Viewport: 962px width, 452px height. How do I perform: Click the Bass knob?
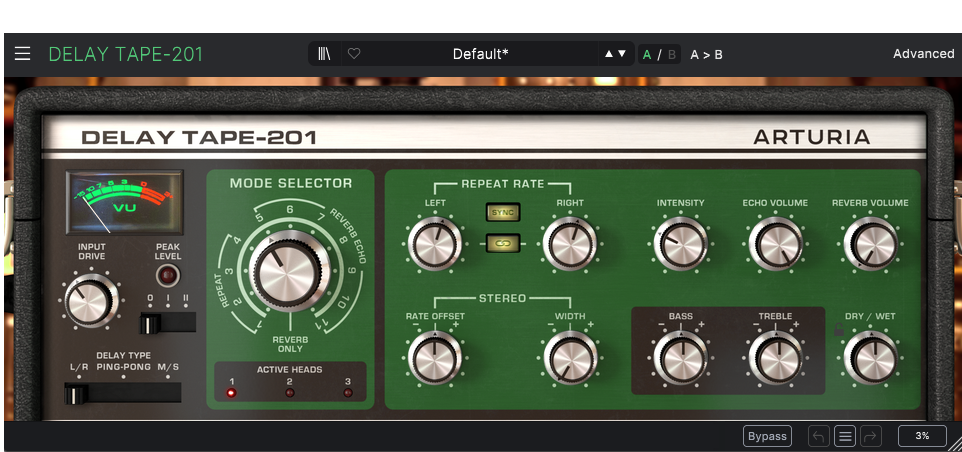click(x=680, y=358)
